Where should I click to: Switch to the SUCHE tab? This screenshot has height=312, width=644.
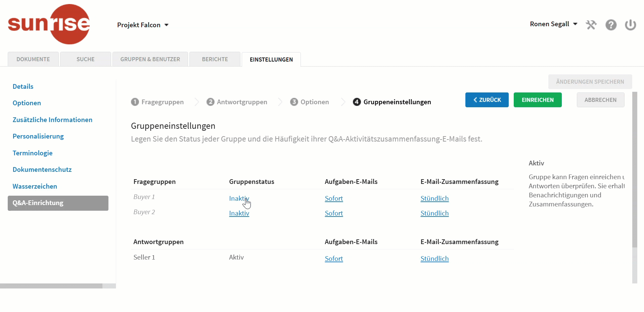(86, 59)
